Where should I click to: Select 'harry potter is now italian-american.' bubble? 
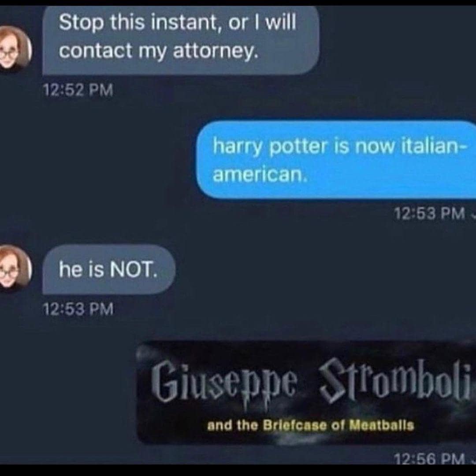[336, 160]
